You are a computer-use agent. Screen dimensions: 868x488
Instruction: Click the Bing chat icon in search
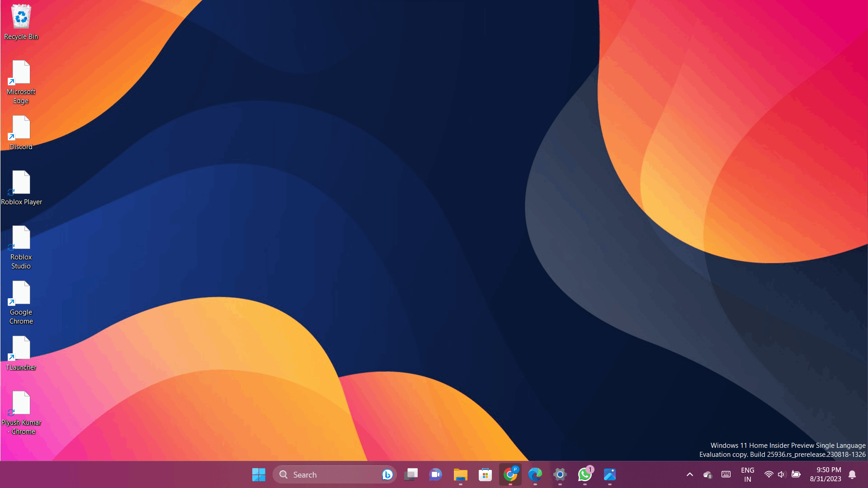pyautogui.click(x=387, y=474)
